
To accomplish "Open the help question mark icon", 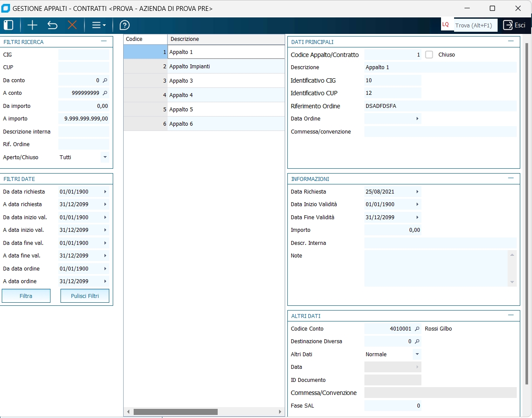I will click(x=125, y=25).
